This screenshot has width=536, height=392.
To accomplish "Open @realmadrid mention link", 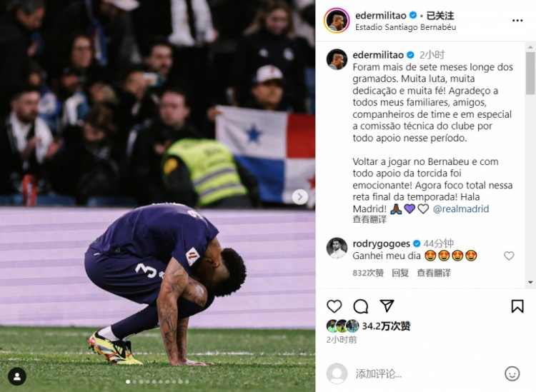I will click(461, 208).
